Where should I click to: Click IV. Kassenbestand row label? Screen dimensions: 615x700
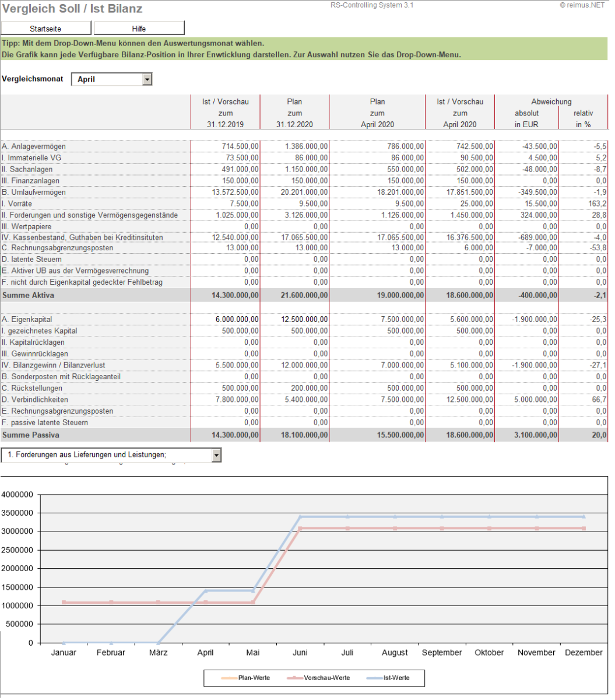(82, 238)
